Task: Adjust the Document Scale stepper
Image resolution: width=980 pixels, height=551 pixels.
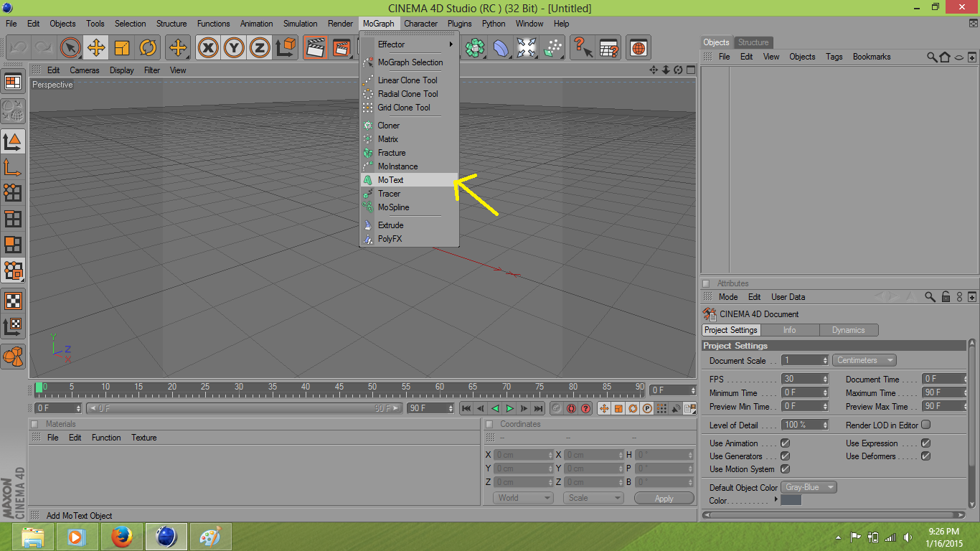Action: point(825,360)
